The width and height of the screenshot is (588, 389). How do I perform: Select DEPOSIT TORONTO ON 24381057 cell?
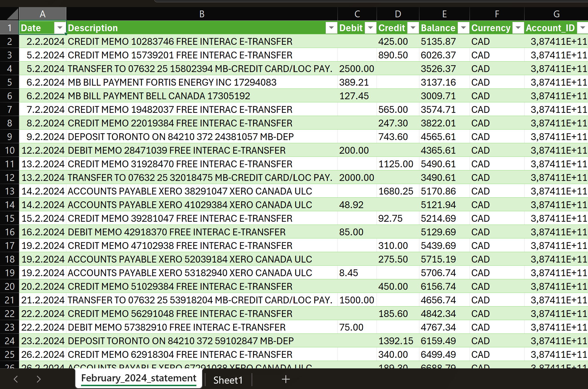202,137
